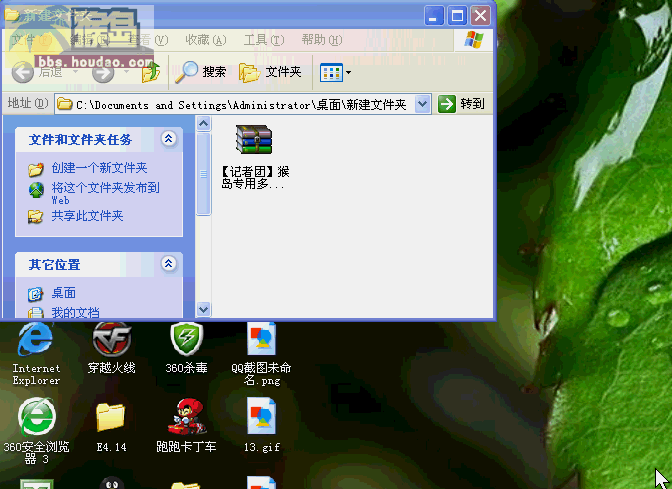
Task: Select the QQ截图未命名.png desktop file
Action: coord(261,354)
